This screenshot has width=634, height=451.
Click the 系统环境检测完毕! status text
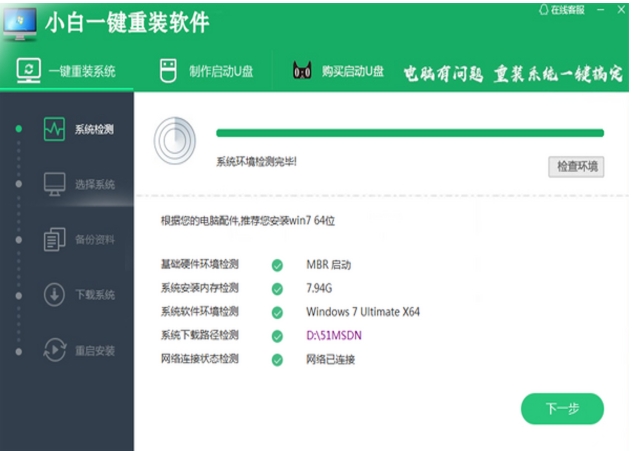[256, 162]
